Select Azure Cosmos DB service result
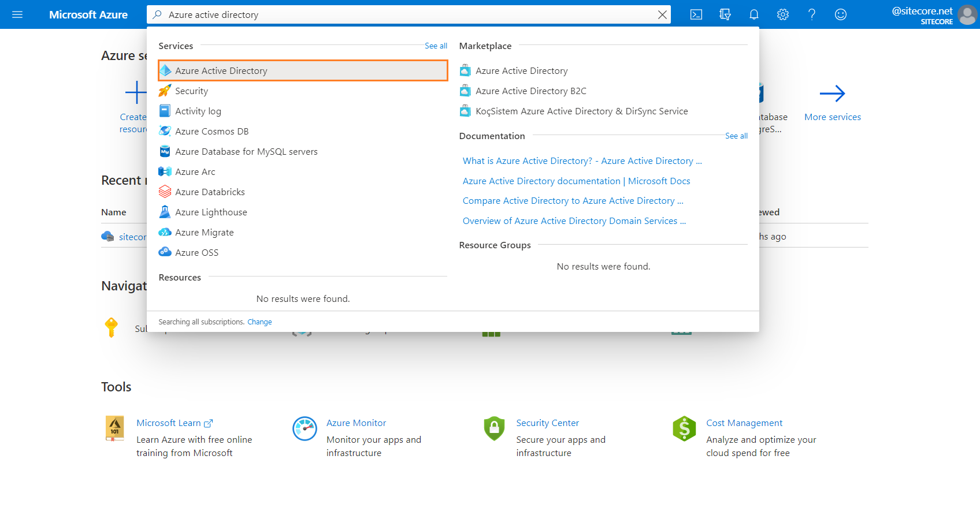 click(303, 131)
